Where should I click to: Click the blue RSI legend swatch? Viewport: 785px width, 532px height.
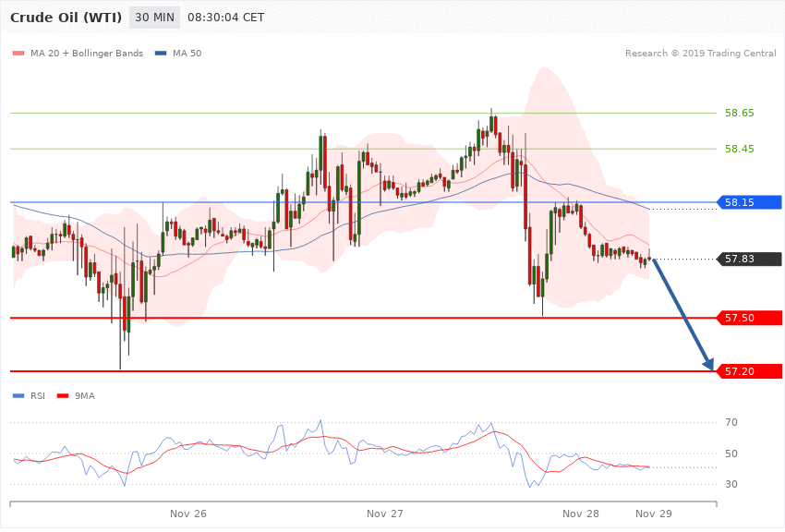[18, 396]
